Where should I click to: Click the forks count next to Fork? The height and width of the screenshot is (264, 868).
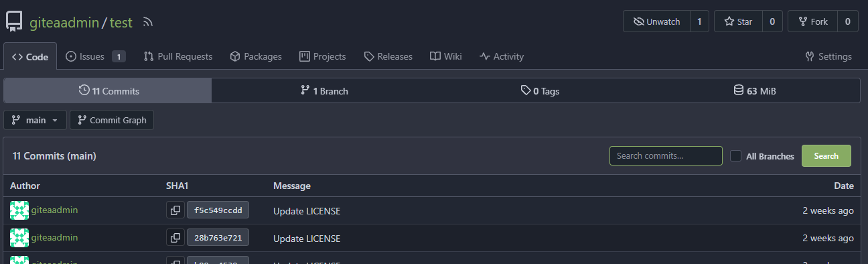click(x=847, y=21)
